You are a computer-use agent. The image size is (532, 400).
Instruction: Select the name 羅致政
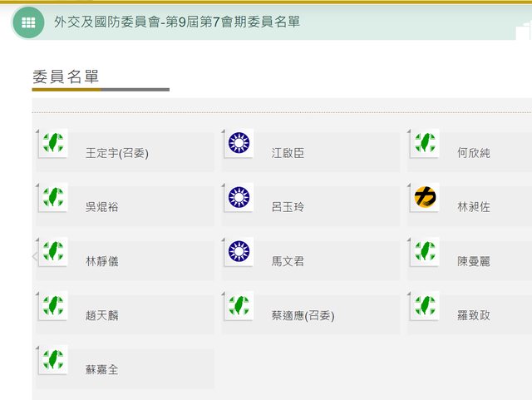tap(474, 315)
